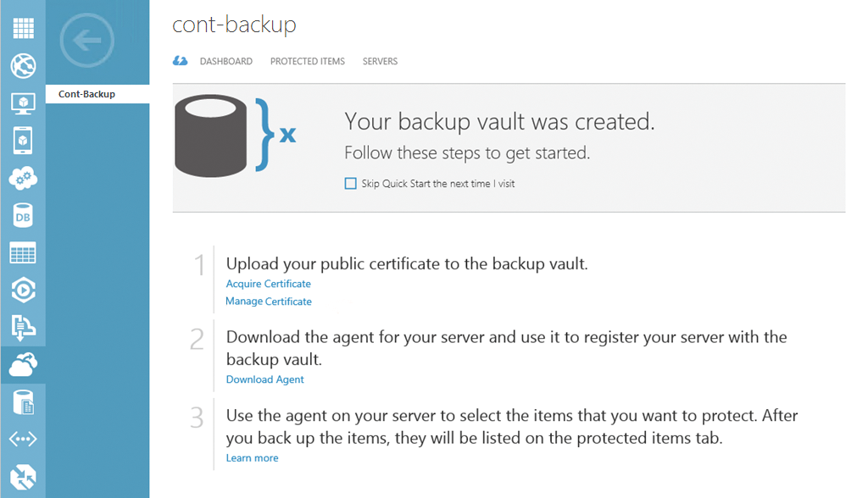This screenshot has height=498, width=868.
Task: Enable Skip Quick Start the next time I visit
Action: tap(350, 183)
